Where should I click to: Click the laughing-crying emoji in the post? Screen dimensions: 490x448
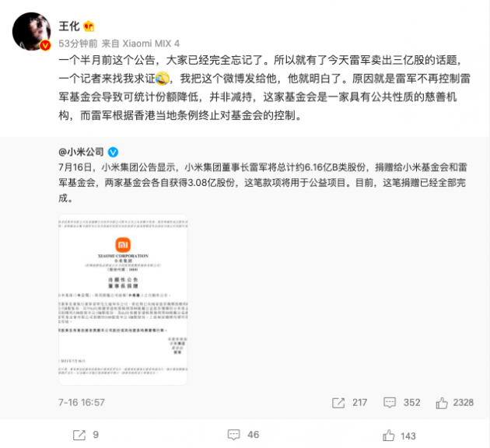pyautogui.click(x=163, y=79)
